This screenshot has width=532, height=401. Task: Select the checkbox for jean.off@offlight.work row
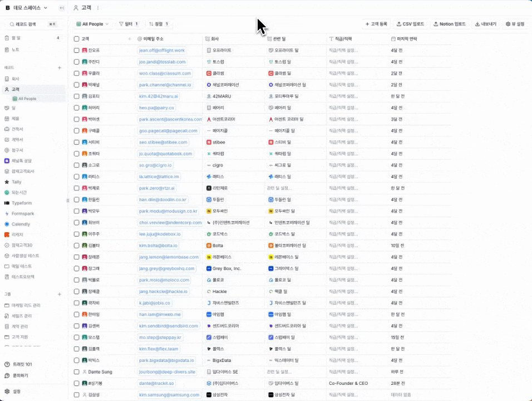point(77,50)
